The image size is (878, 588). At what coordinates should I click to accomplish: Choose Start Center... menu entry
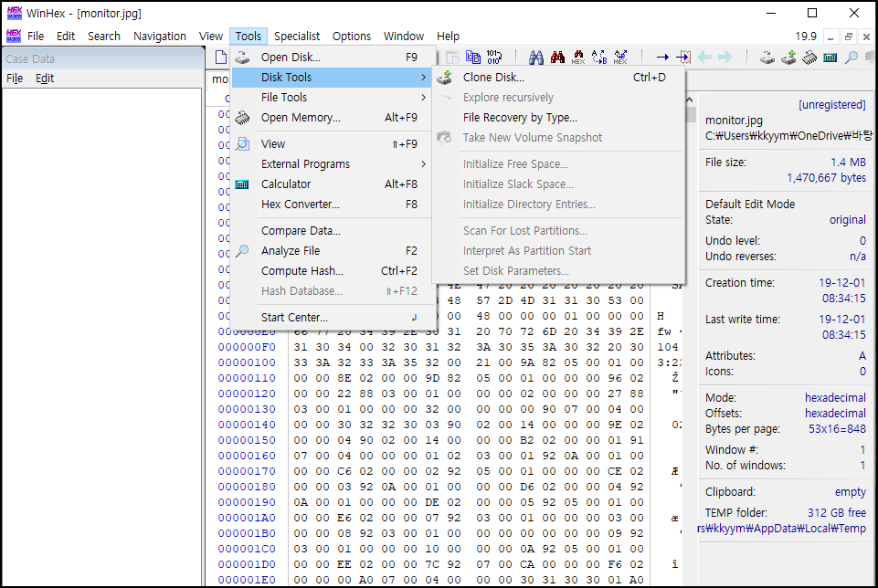(331, 317)
